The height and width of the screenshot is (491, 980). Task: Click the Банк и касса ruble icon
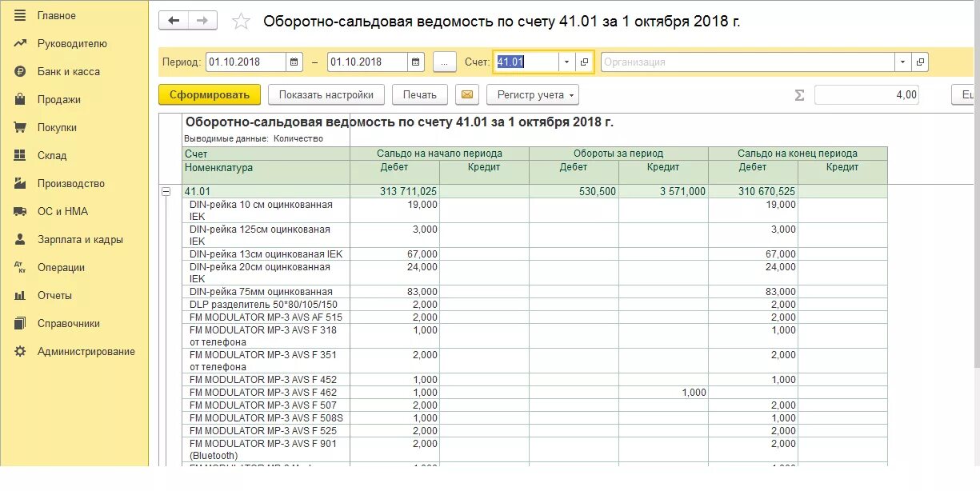coord(20,72)
